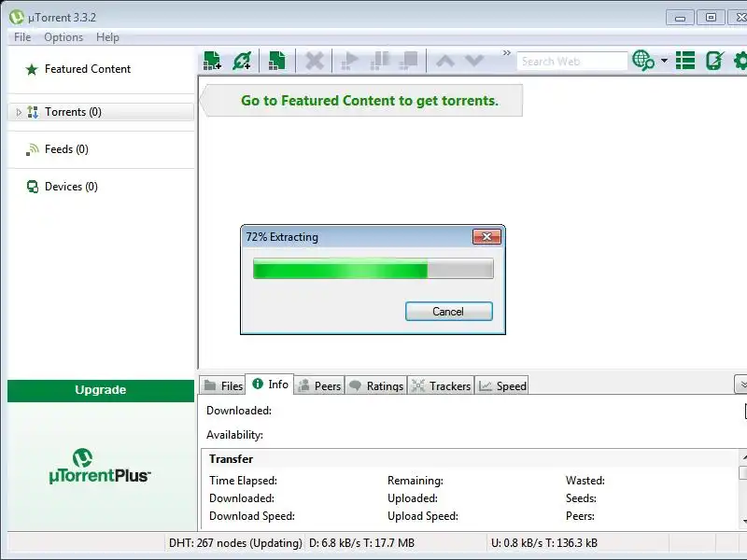Select Devices (0) sidebar item

[71, 187]
